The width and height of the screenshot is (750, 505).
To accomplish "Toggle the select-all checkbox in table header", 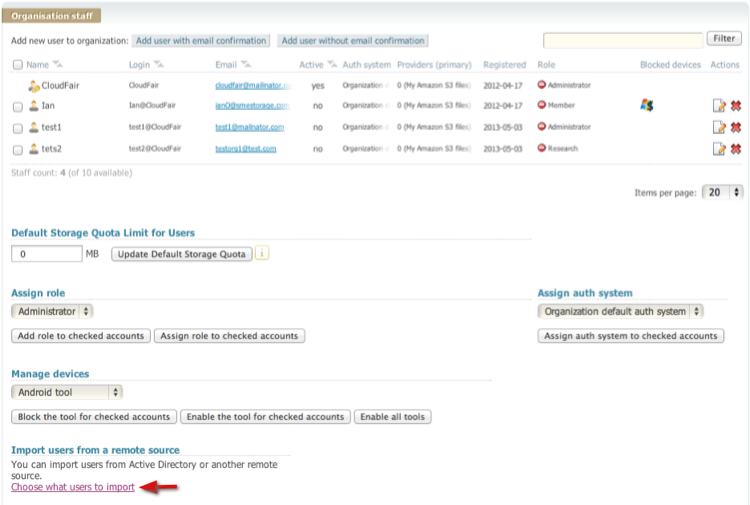I will [17, 65].
